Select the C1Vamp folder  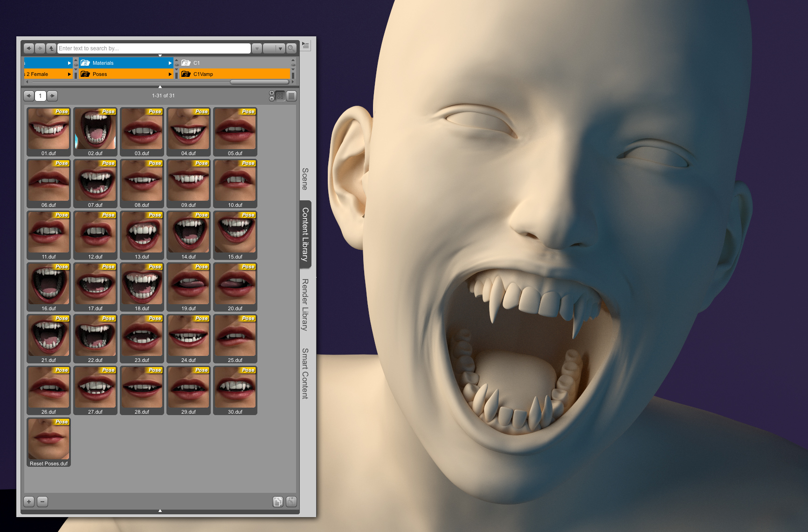pos(203,74)
